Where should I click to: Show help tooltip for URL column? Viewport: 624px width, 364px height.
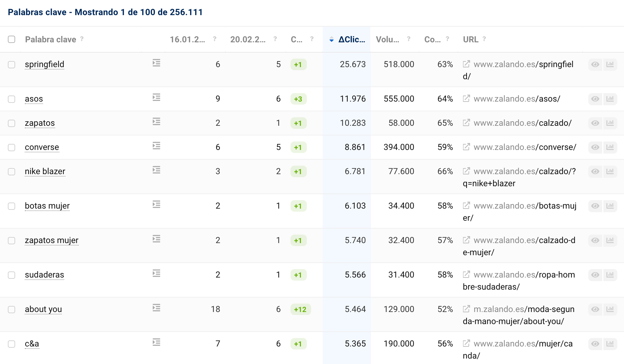(x=484, y=39)
